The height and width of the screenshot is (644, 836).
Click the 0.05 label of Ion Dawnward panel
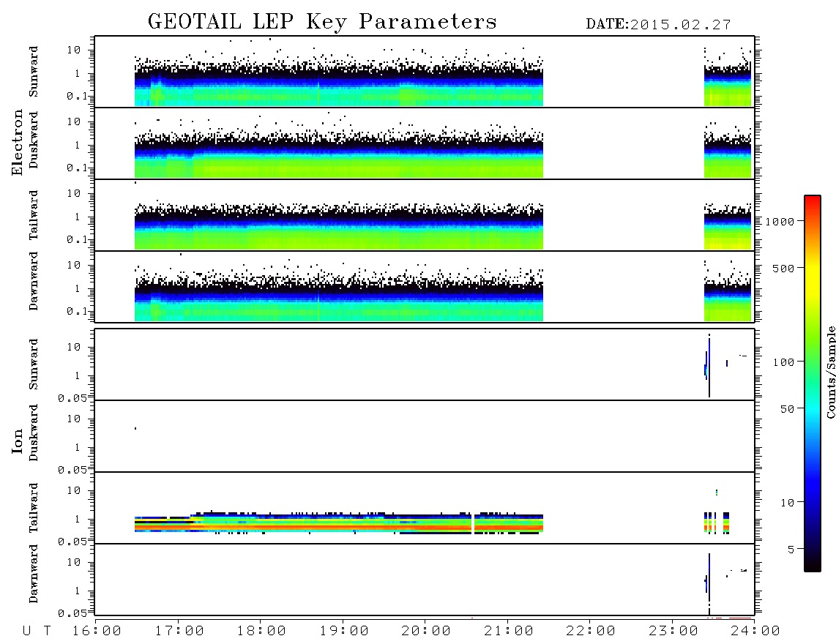point(72,613)
